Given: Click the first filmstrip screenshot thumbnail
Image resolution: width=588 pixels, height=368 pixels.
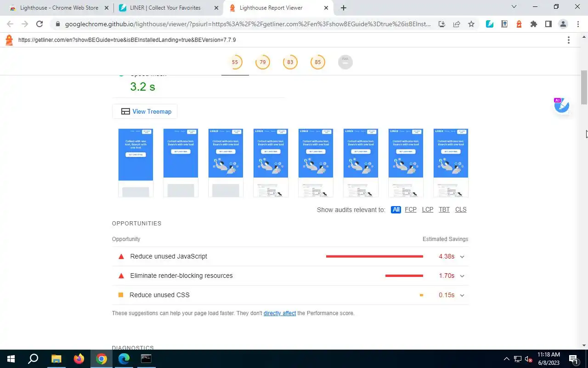Looking at the screenshot, I should pyautogui.click(x=136, y=163).
